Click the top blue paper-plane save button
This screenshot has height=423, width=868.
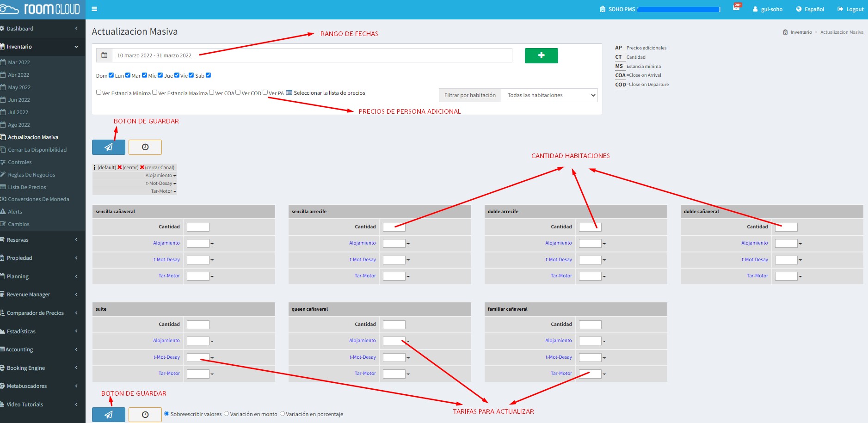(x=109, y=147)
